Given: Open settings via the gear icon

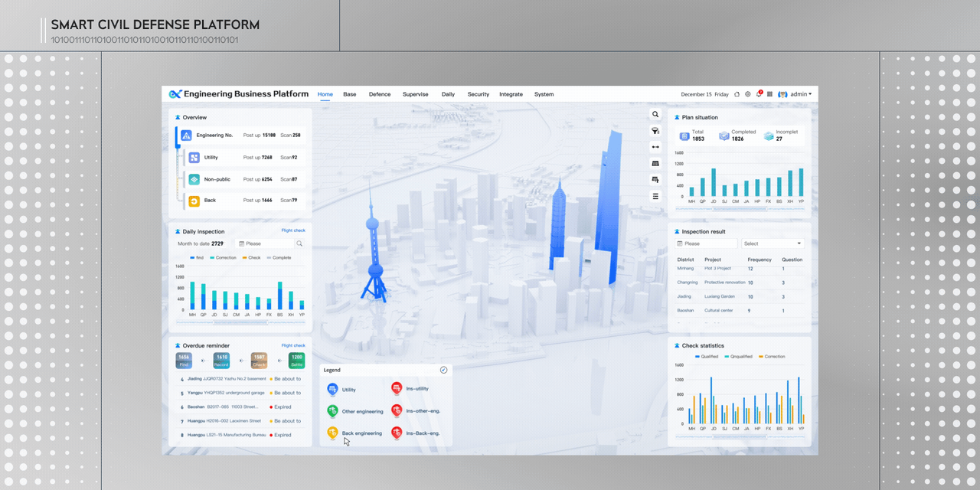Looking at the screenshot, I should [748, 94].
